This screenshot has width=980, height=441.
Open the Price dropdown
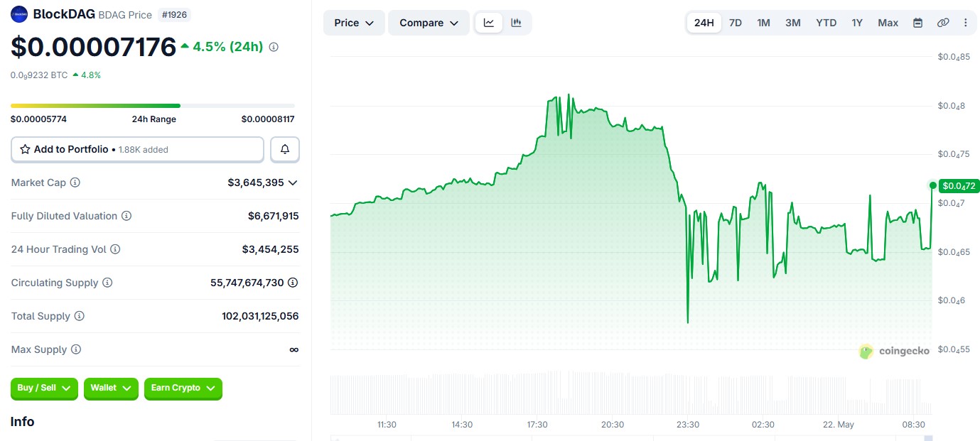click(354, 23)
